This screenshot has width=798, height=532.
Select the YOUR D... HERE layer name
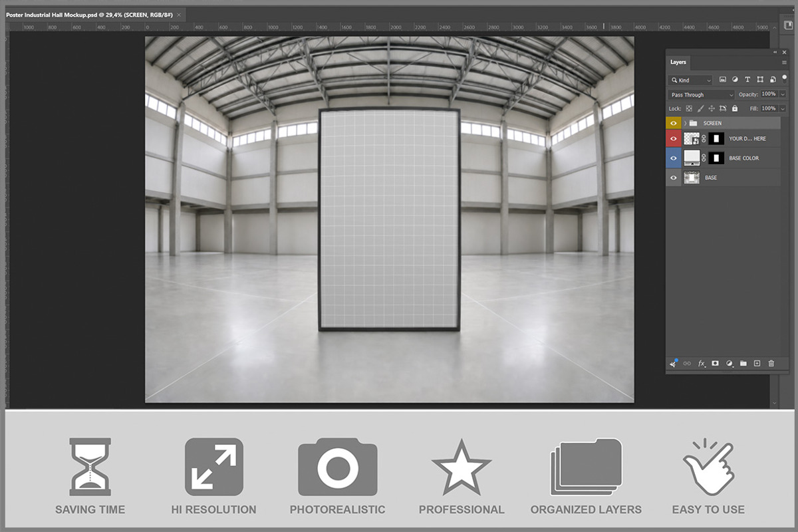pos(747,139)
